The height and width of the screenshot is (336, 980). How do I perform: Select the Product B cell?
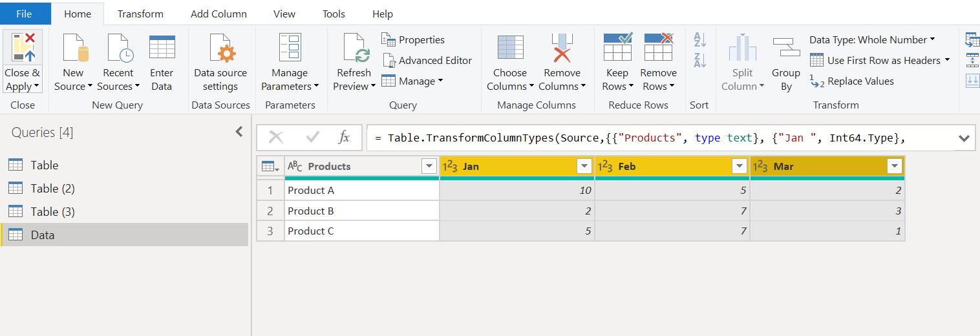[362, 211]
